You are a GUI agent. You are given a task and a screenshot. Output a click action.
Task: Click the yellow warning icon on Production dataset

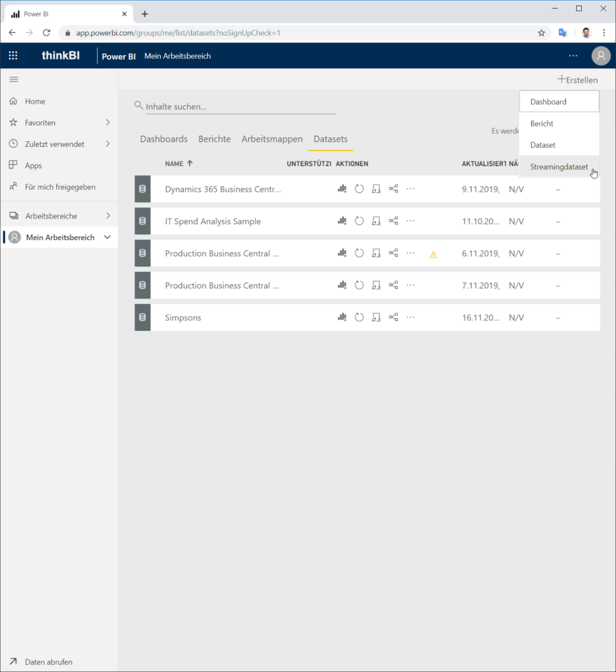tap(434, 255)
